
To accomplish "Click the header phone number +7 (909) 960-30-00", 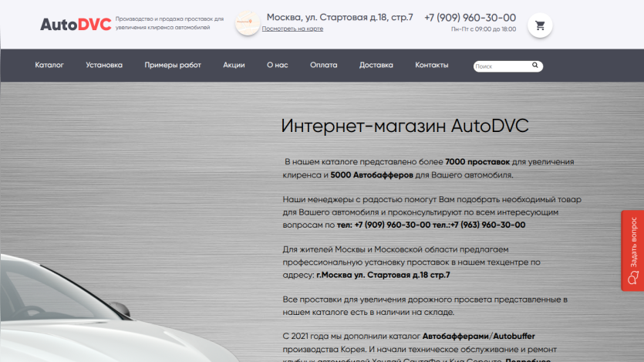I will tap(470, 18).
